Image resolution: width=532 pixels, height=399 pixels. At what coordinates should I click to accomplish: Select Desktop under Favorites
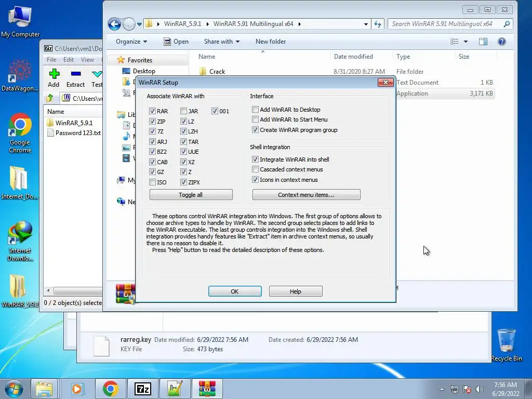(x=144, y=71)
